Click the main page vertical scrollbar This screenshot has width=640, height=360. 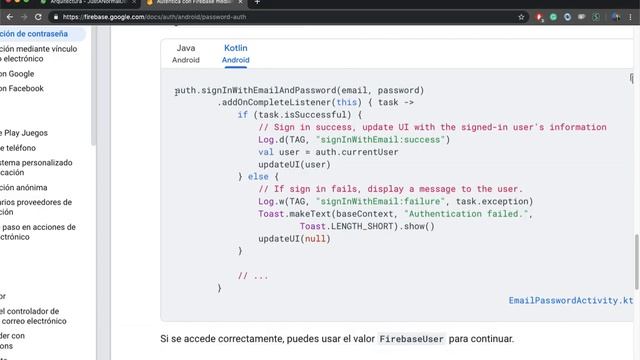point(637,261)
